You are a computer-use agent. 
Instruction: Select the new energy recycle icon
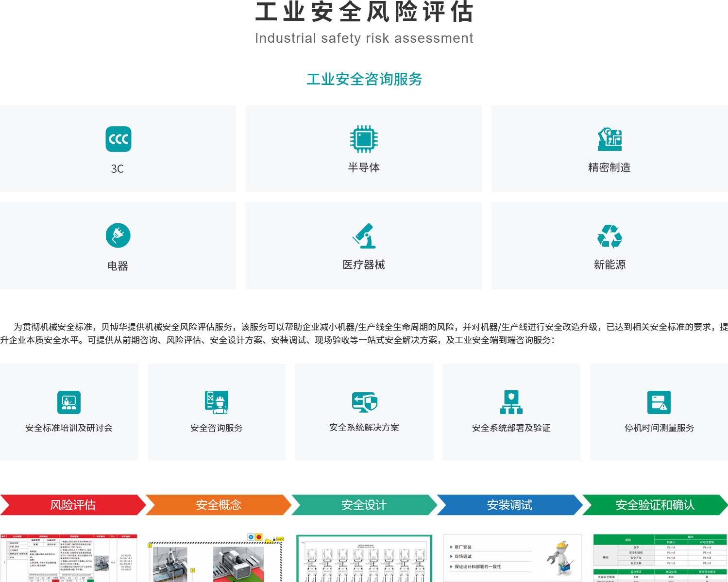click(x=609, y=236)
